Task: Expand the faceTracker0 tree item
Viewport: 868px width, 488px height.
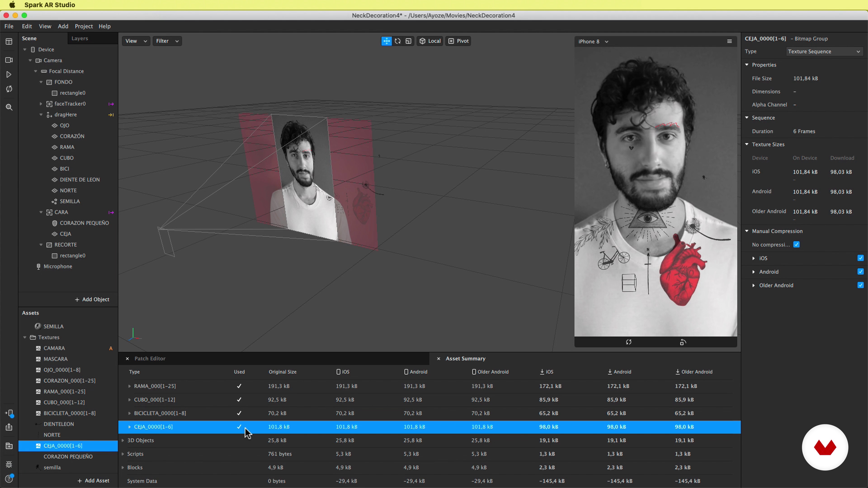Action: pyautogui.click(x=41, y=104)
